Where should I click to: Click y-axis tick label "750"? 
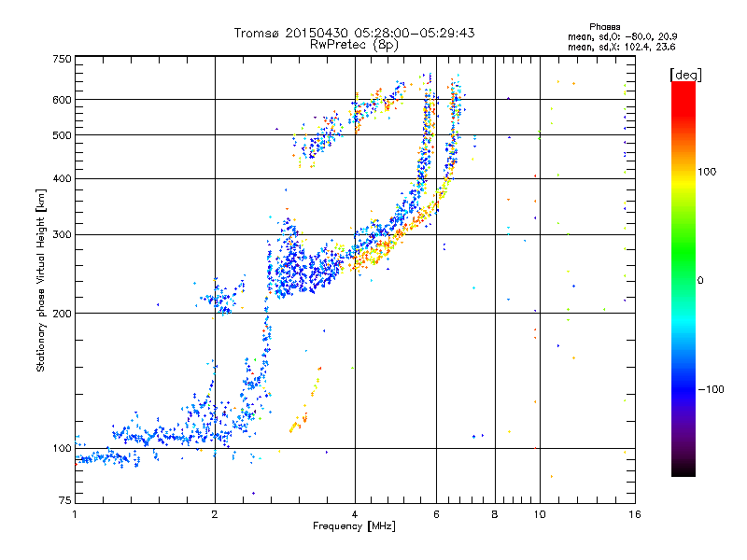tap(62, 59)
